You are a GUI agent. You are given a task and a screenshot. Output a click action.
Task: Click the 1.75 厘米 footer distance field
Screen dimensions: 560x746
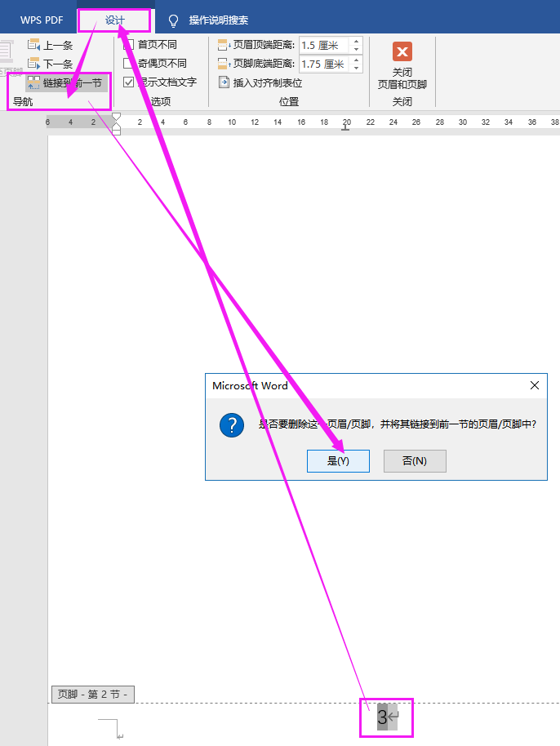324,64
